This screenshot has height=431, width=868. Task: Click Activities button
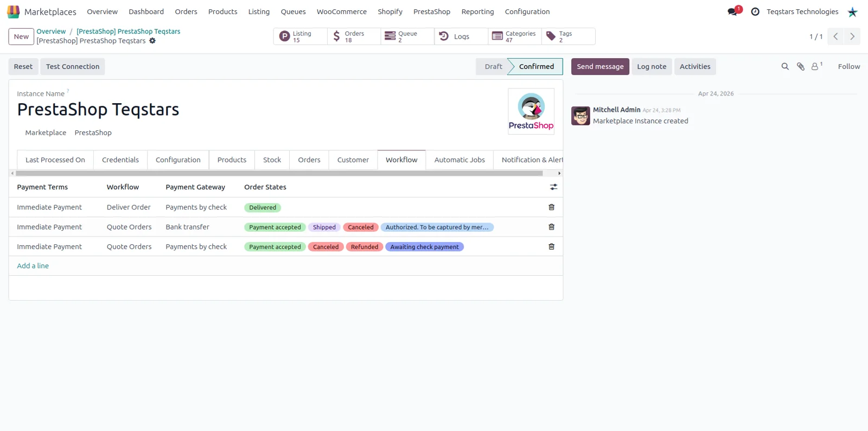tap(695, 66)
